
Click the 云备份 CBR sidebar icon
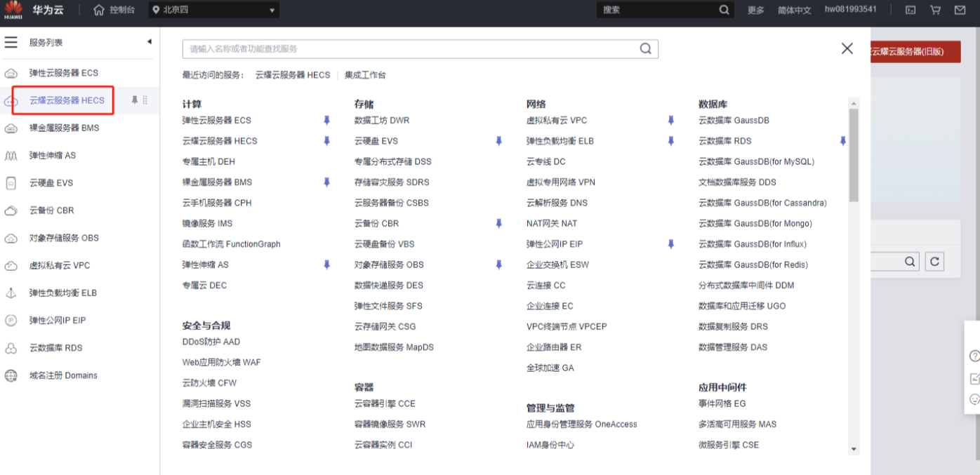(x=11, y=210)
